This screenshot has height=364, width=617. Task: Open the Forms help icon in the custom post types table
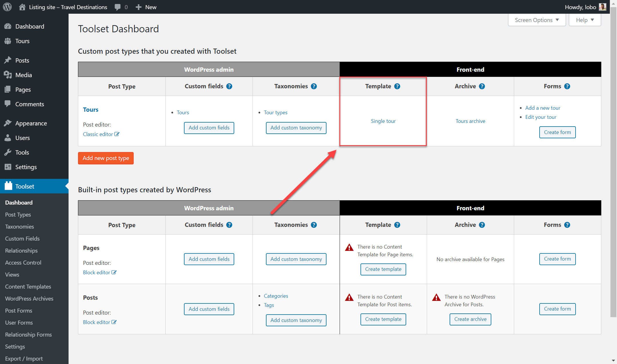pos(567,86)
